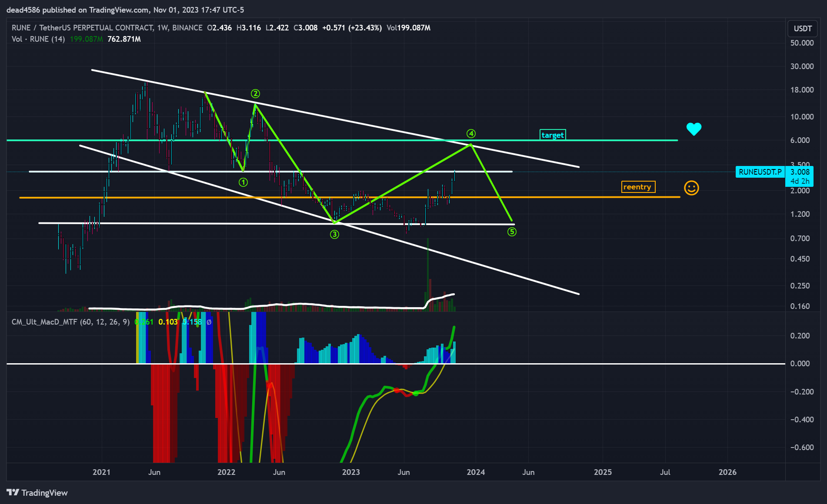The width and height of the screenshot is (827, 504).
Task: Click the 4d 2h countdown label
Action: 800,181
